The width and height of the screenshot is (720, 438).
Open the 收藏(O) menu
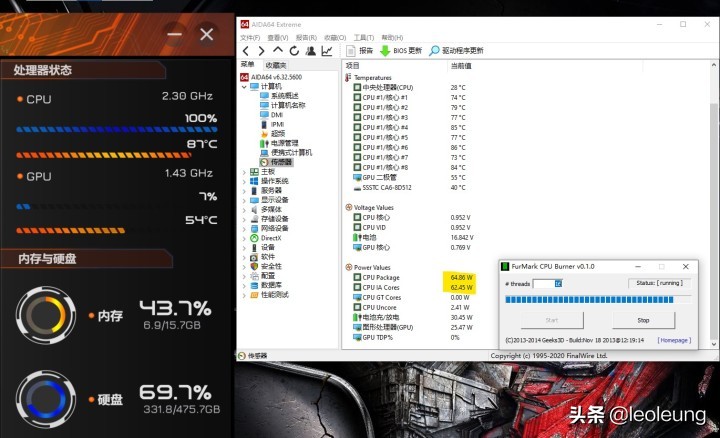335,38
